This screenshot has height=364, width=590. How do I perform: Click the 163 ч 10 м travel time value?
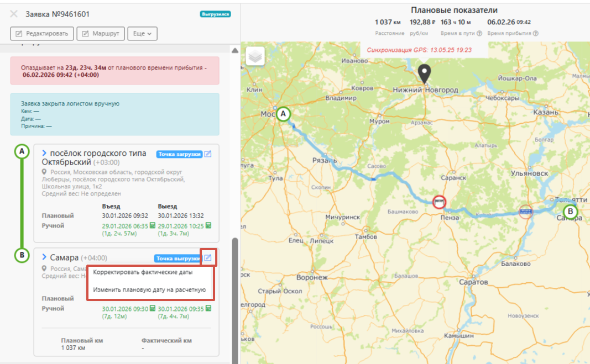pyautogui.click(x=456, y=22)
